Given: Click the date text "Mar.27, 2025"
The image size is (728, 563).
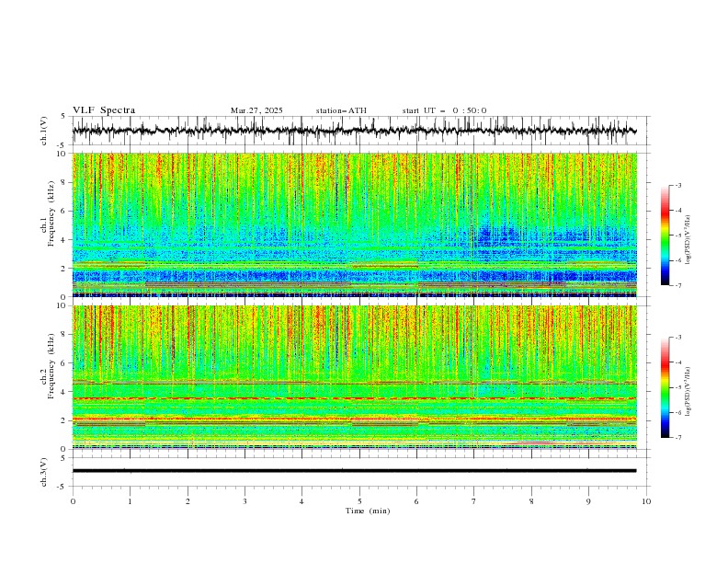Looking at the screenshot, I should tap(256, 110).
